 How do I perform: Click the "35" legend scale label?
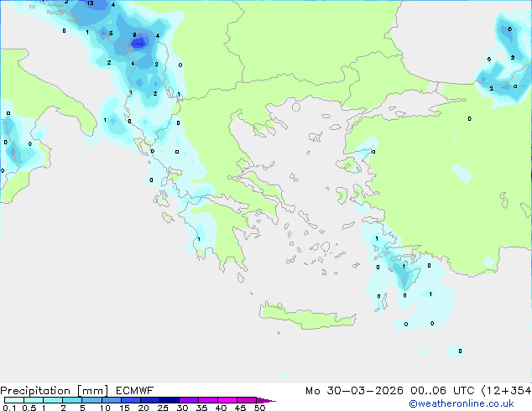click(201, 408)
